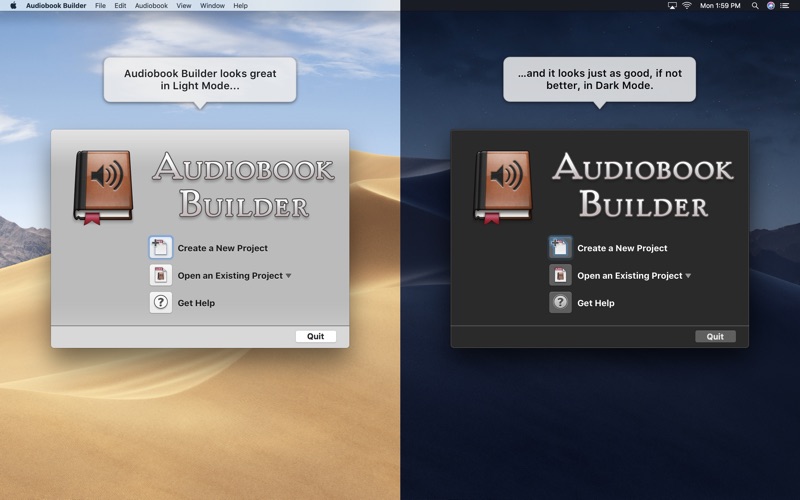This screenshot has width=800, height=500.
Task: Click the Siri icon in menu bar
Action: tap(770, 6)
